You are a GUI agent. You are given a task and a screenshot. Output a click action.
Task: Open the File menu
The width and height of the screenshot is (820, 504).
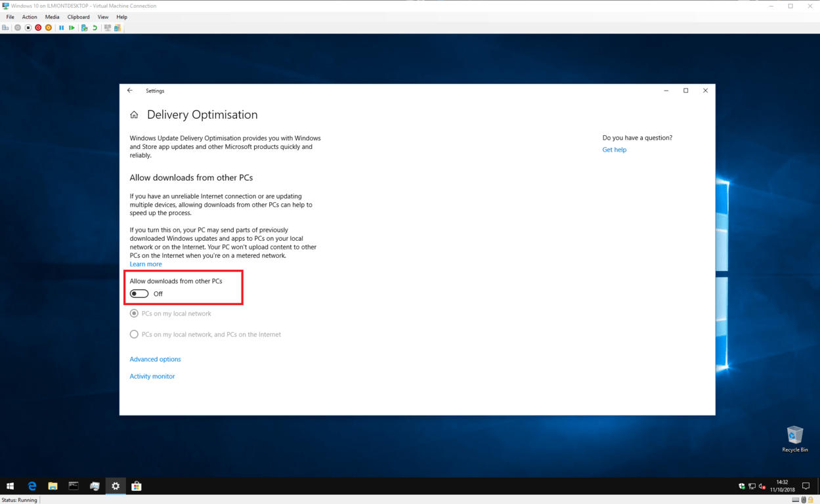[11, 17]
